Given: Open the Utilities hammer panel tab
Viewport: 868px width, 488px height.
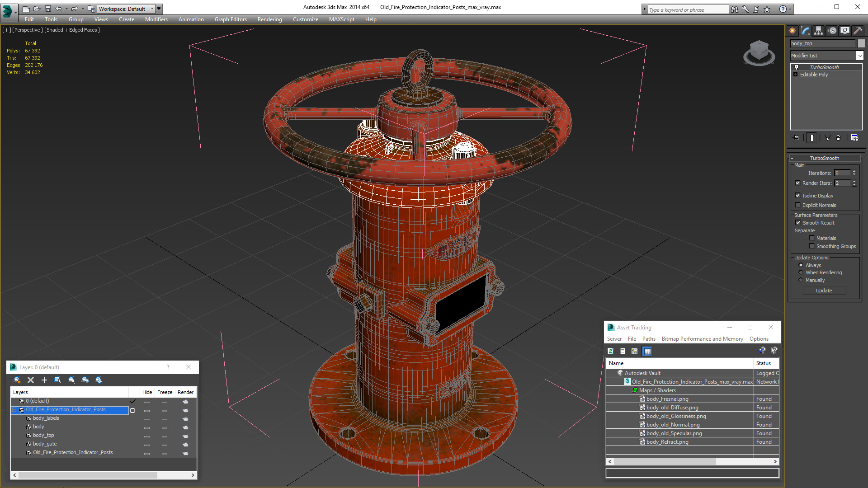Looking at the screenshot, I should pos(858,31).
